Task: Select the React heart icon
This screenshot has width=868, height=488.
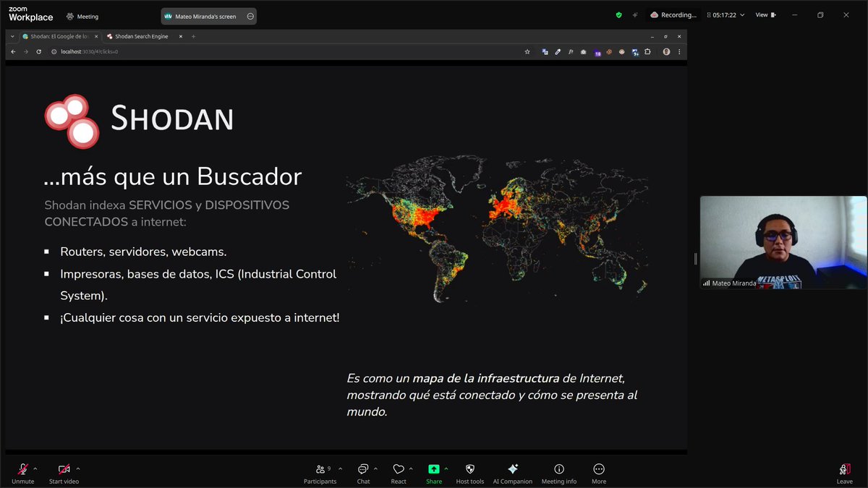Action: click(399, 469)
